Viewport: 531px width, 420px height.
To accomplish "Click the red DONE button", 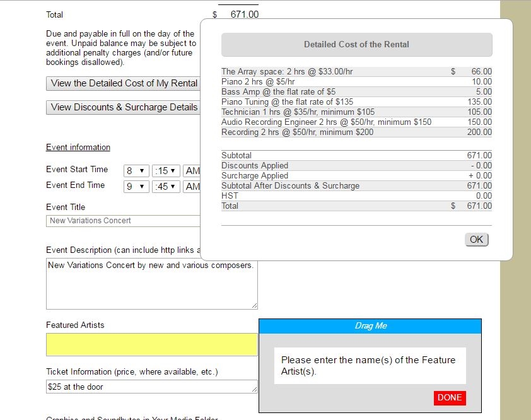I will click(x=450, y=398).
